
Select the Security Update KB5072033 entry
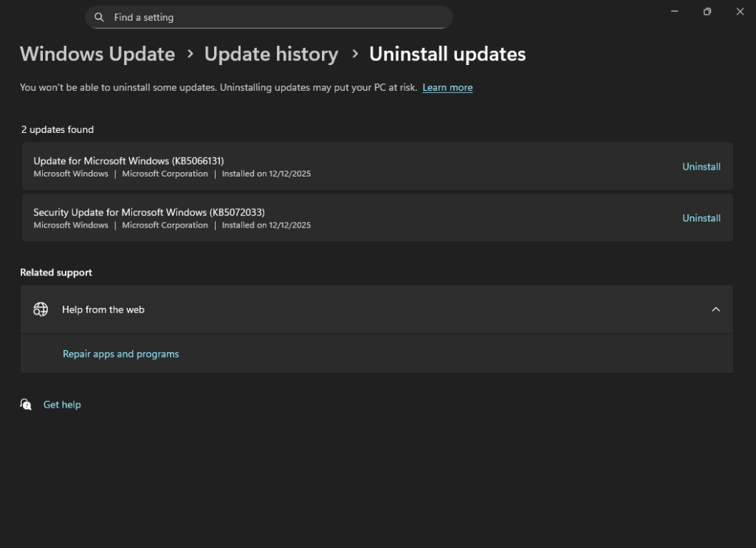148,213
